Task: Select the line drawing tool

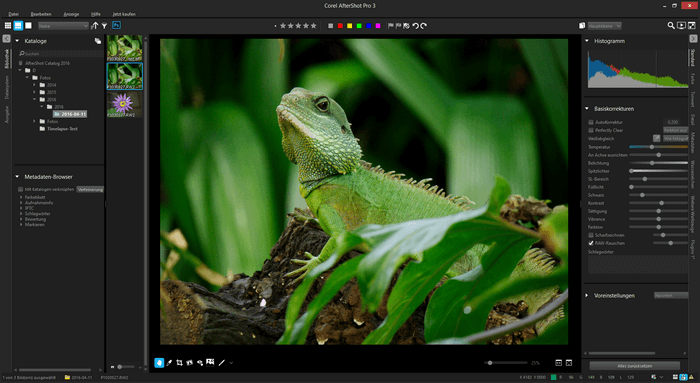Action: [x=221, y=363]
